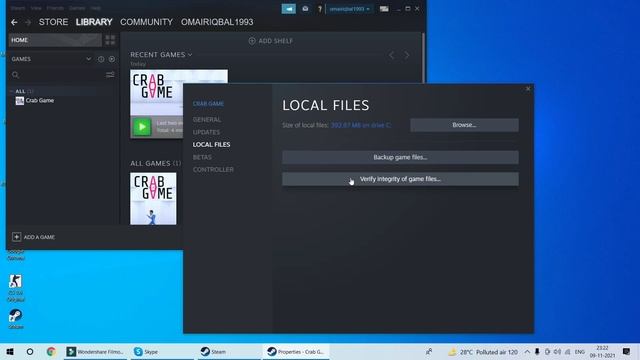Click the ENG language indicator
Screen dimensions: 640x360
coord(580,352)
